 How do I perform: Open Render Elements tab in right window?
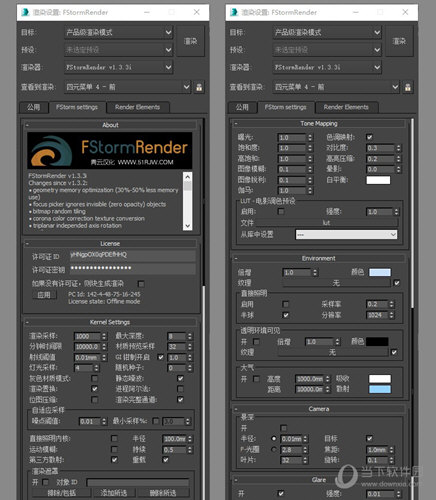pos(346,107)
